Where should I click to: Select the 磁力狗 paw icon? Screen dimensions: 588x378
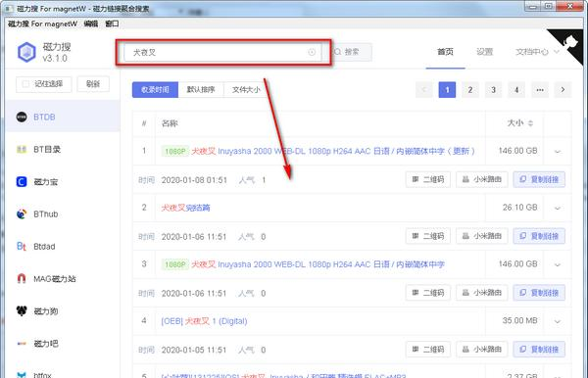coord(22,311)
